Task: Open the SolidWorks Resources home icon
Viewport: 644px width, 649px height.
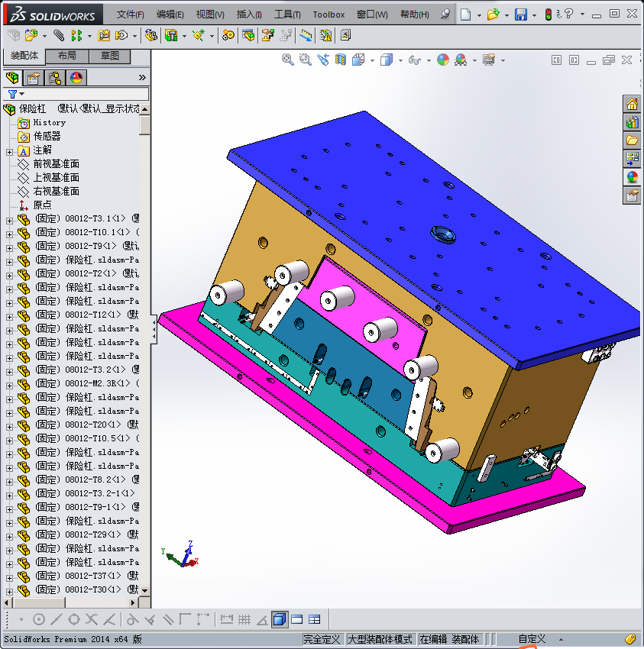Action: pyautogui.click(x=632, y=104)
